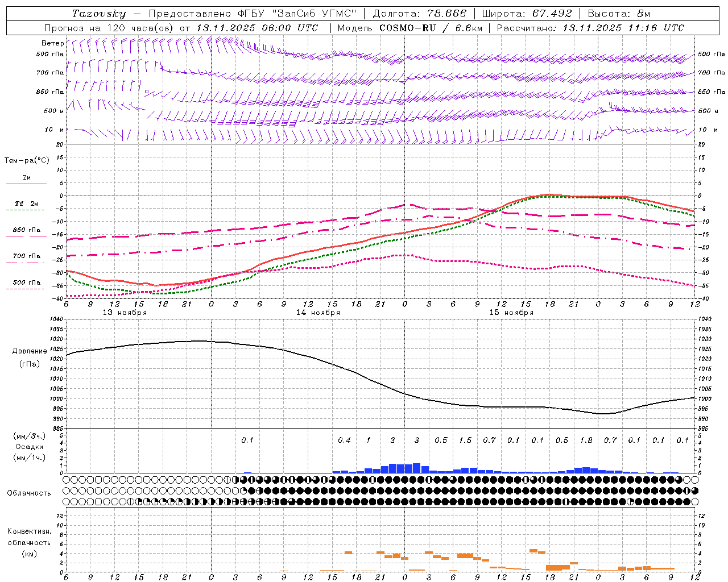This screenshot has width=728, height=582.
Task: Click the Конвективн. convective cloud label
Action: coord(29,531)
